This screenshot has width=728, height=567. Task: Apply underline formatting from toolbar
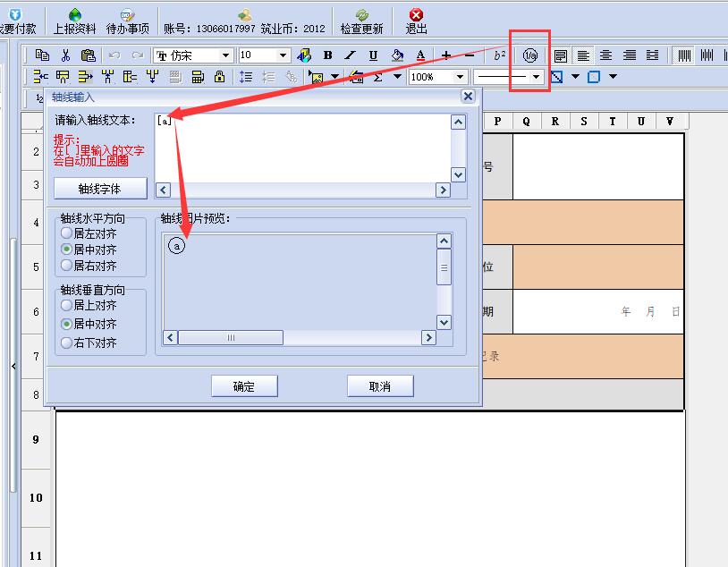(x=373, y=55)
